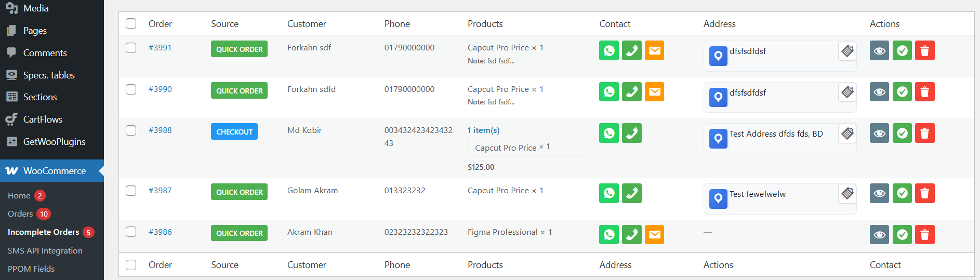Check the footer select-all checkbox
This screenshot has height=280, width=980.
pyautogui.click(x=131, y=265)
